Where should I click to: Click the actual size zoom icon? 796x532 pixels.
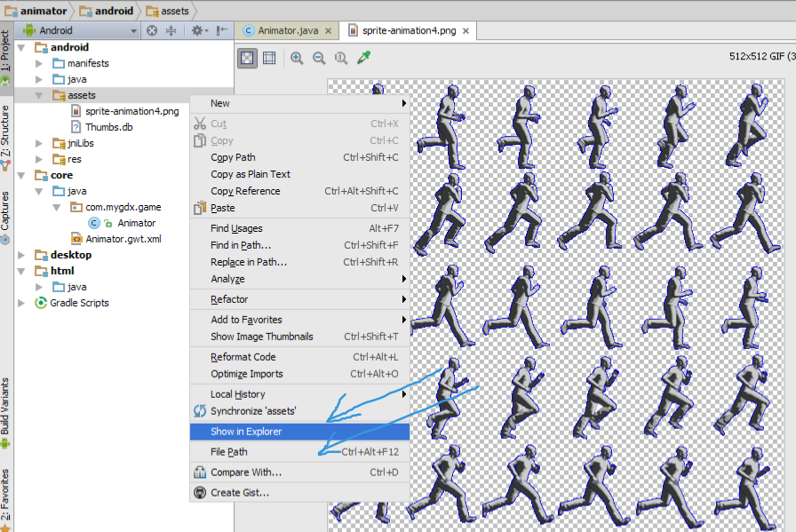click(341, 58)
